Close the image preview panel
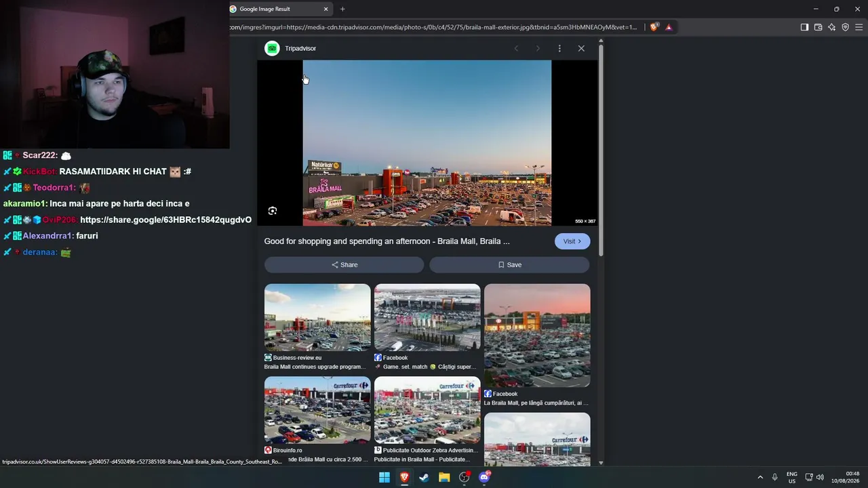The width and height of the screenshot is (868, 488). [x=581, y=48]
